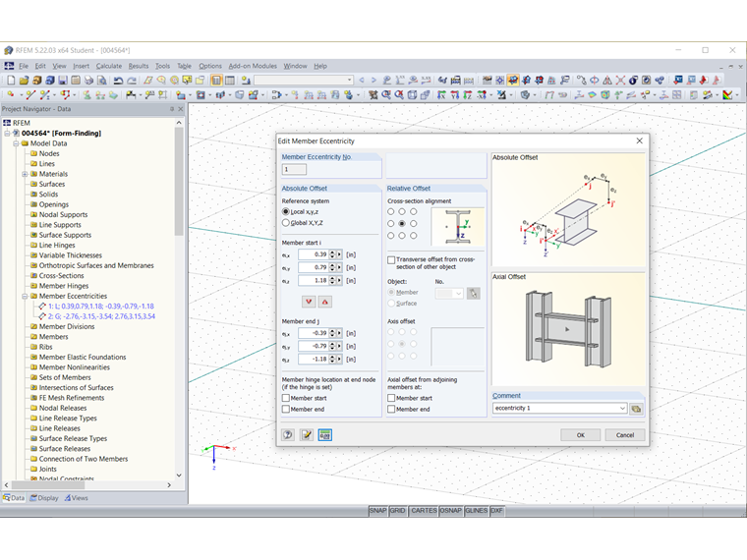The height and width of the screenshot is (560, 747).
Task: Open the Calculate menu
Action: (x=109, y=66)
